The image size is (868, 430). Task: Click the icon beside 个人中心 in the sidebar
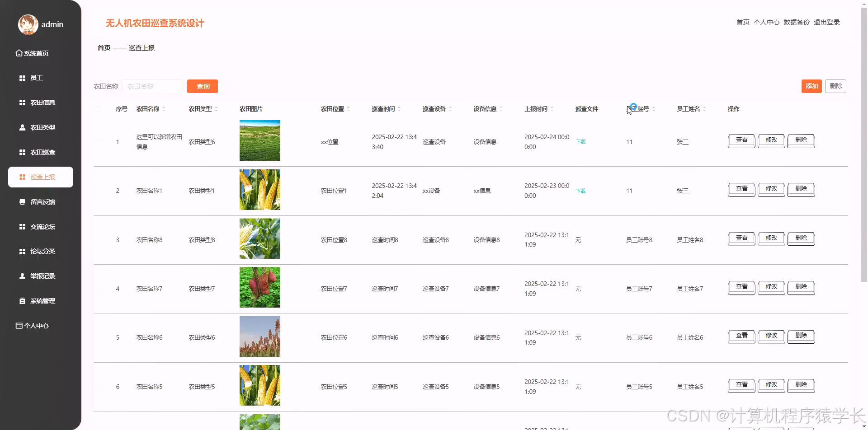click(19, 326)
